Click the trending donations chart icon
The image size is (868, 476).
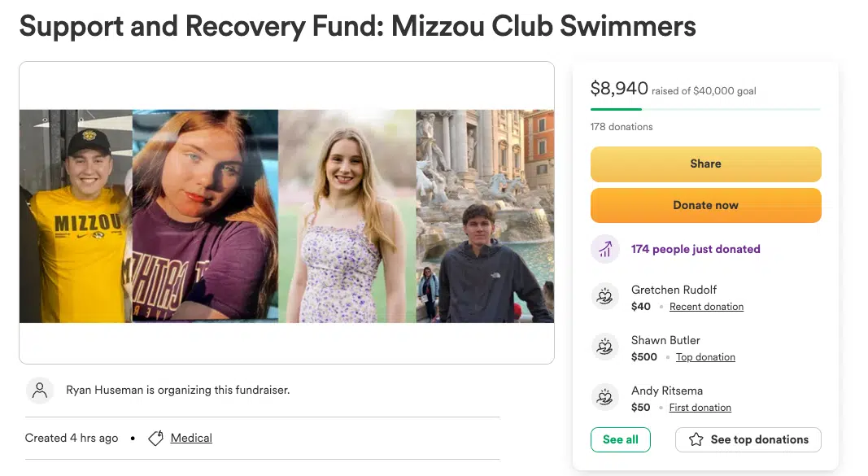[x=604, y=250]
